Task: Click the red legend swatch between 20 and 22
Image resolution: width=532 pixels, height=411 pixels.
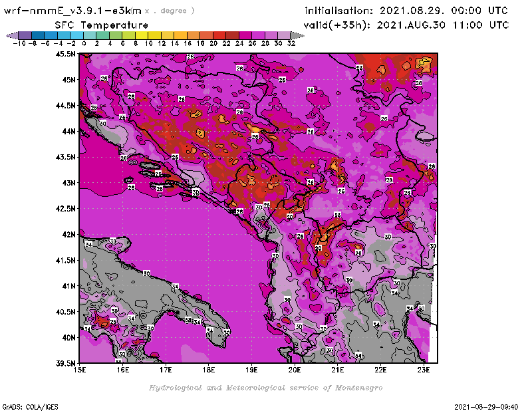Action: tap(219, 35)
